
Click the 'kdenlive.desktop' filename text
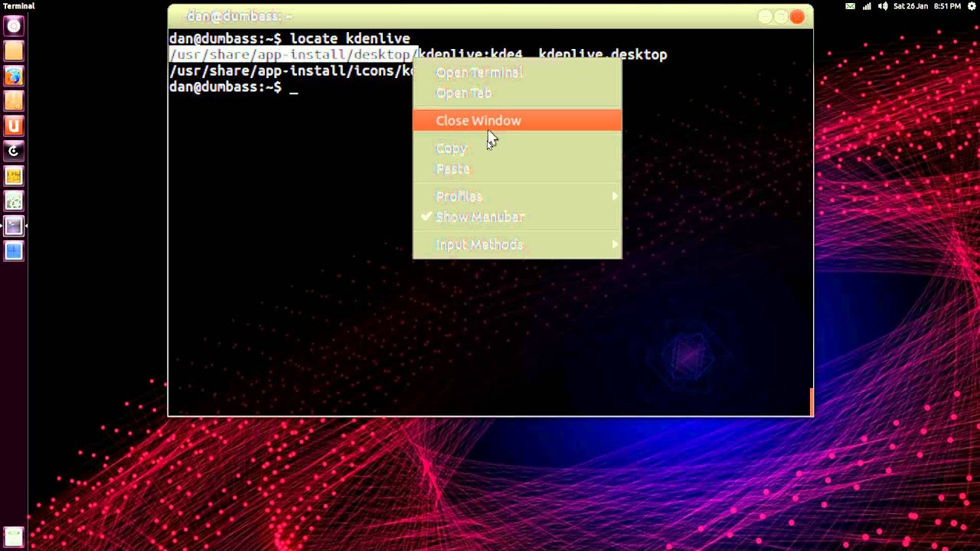point(603,54)
